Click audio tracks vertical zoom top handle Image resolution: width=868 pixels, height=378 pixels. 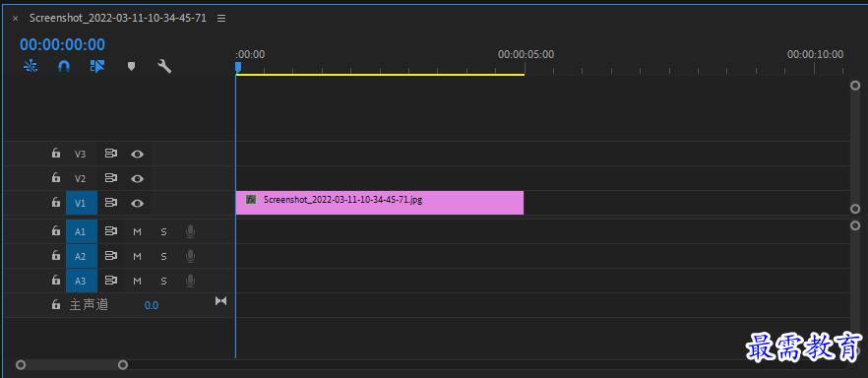tap(855, 225)
